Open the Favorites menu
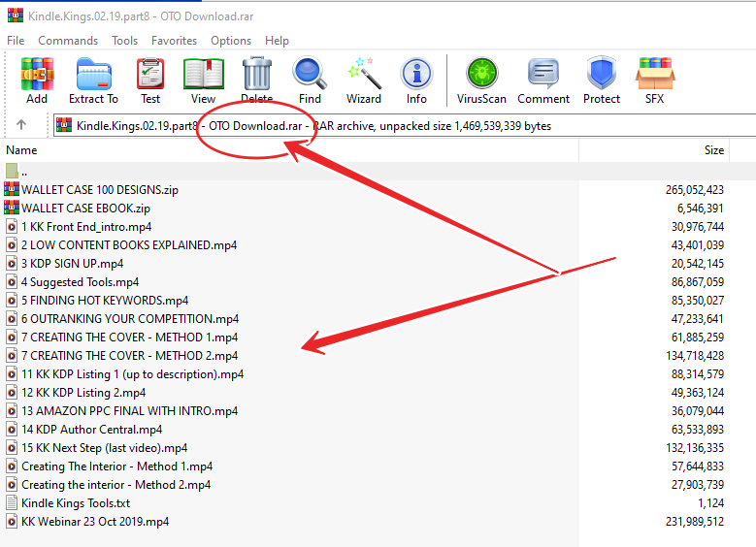This screenshot has width=756, height=547. click(x=174, y=41)
